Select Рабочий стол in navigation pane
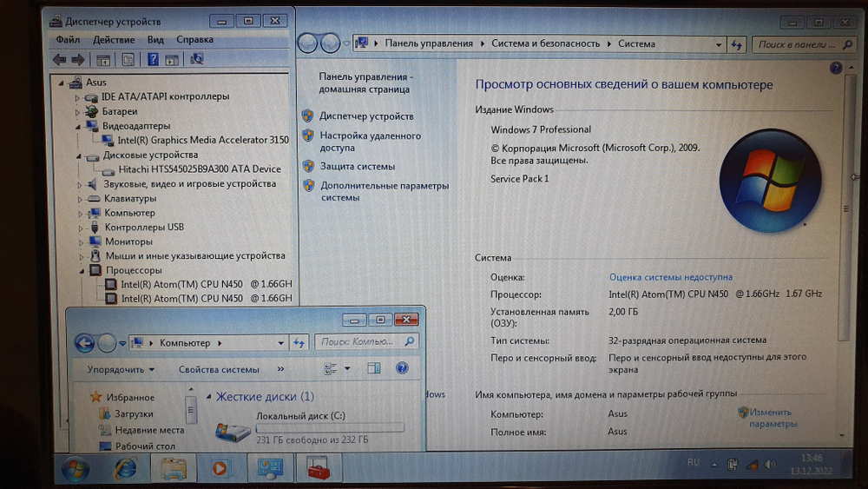Screen dimensions: 868x489 click(x=145, y=446)
